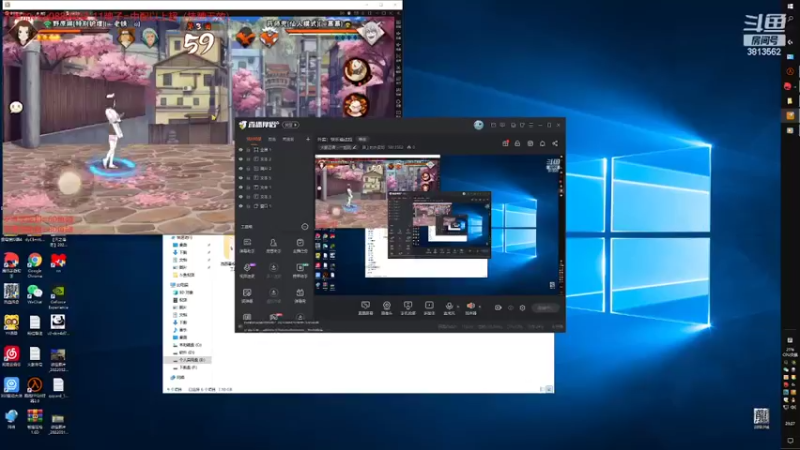Viewport: 800px width, 450px height.
Task: Click the lock icon in Douyu's top-right icon row
Action: 517,143
